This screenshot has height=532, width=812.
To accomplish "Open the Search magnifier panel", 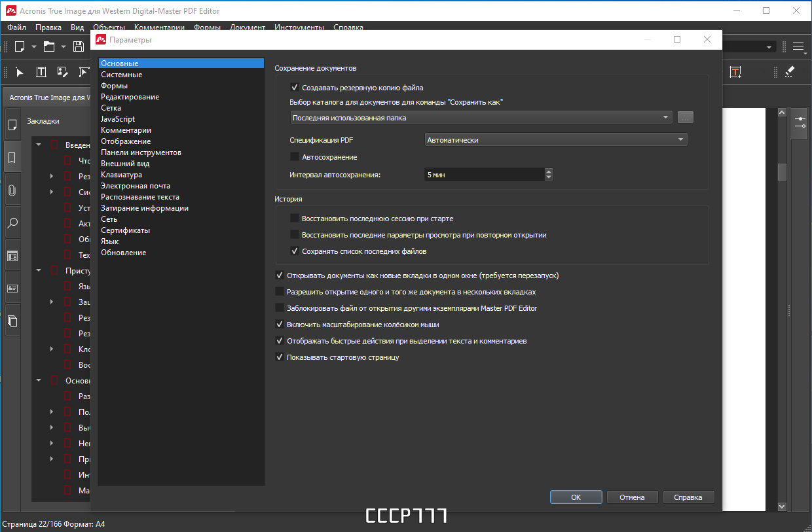I will point(12,223).
